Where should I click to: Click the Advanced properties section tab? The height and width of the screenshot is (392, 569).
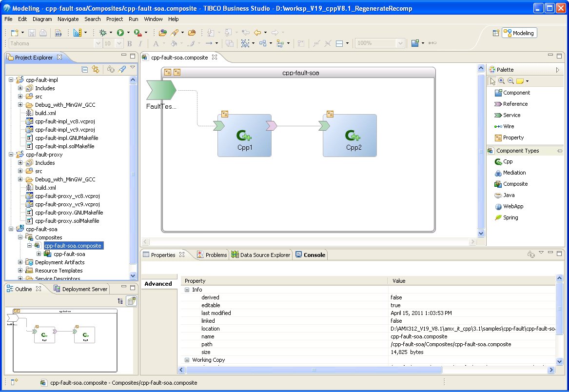pos(158,284)
